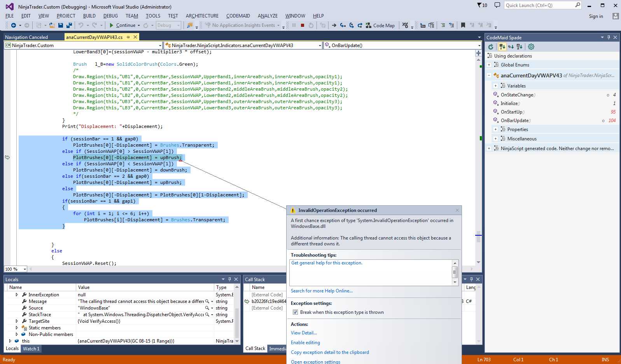The width and height of the screenshot is (621, 364).
Task: Pin the anaCurrentDayVWAPV43.cs tab
Action: pyautogui.click(x=128, y=37)
